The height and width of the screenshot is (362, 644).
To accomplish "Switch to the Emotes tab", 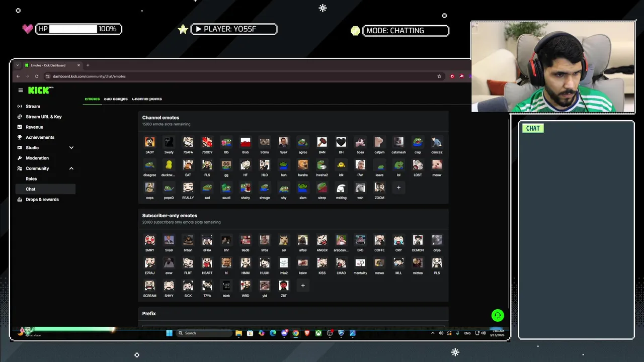I will click(92, 99).
